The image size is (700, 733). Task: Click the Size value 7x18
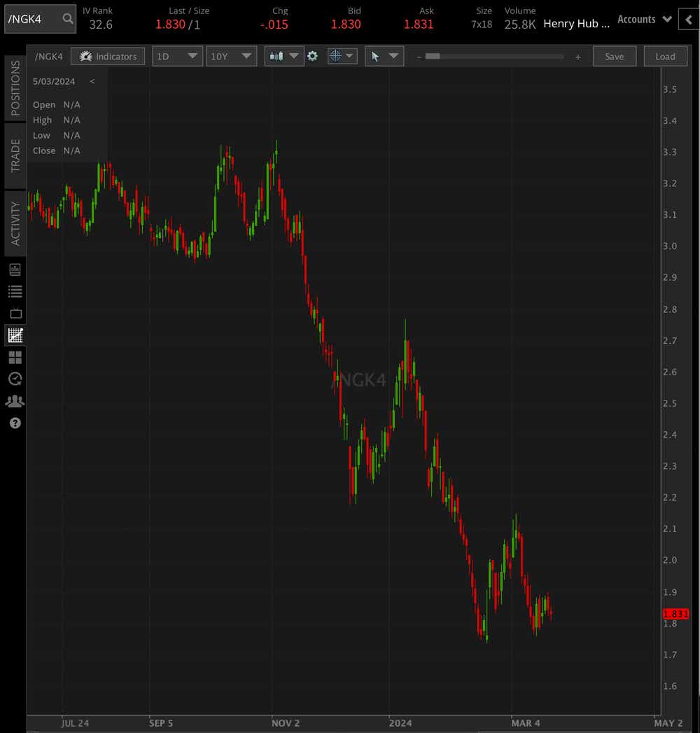(x=482, y=25)
